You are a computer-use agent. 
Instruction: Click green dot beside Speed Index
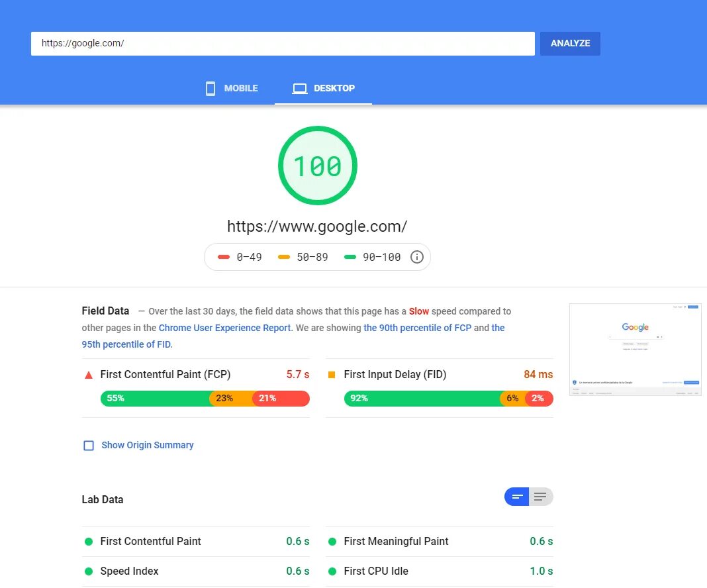coord(89,571)
